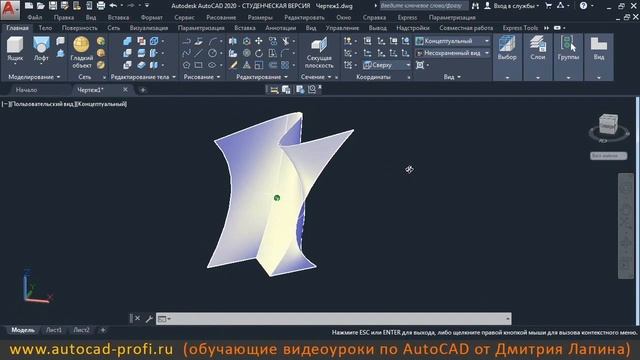Viewport: 640px width, 360px height.
Task: Select the Ящик (Box) tool
Action: [x=15, y=50]
